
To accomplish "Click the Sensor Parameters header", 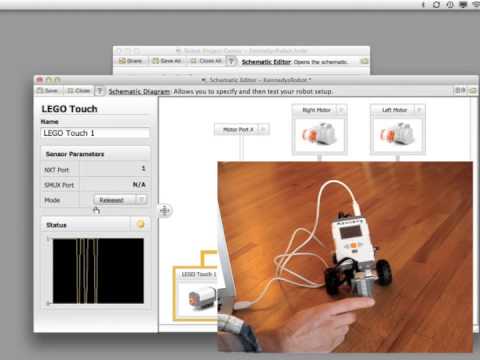I will [x=95, y=154].
